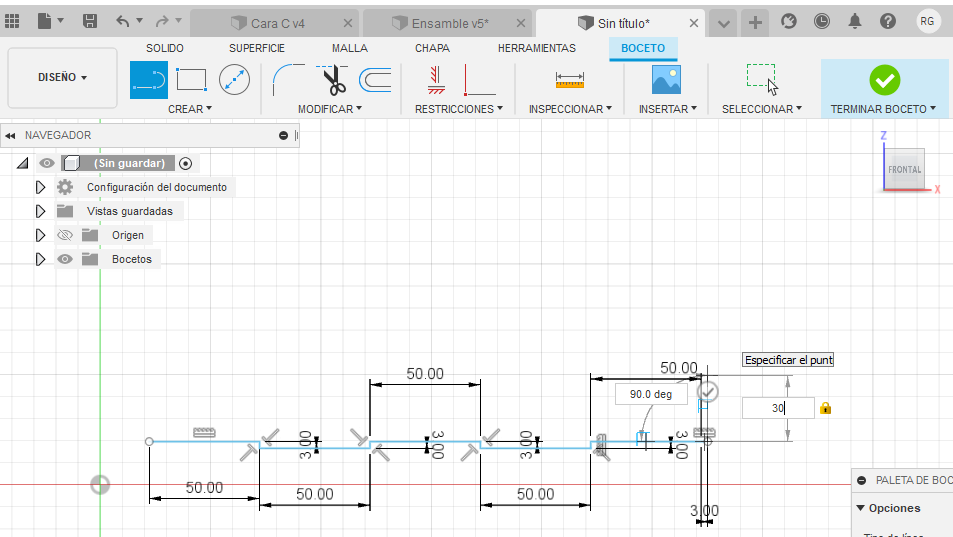
Task: Undo the last action
Action: click(123, 22)
